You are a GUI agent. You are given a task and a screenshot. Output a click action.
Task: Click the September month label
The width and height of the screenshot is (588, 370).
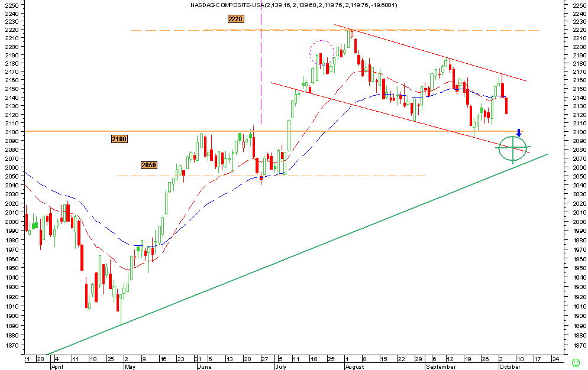[x=441, y=366]
